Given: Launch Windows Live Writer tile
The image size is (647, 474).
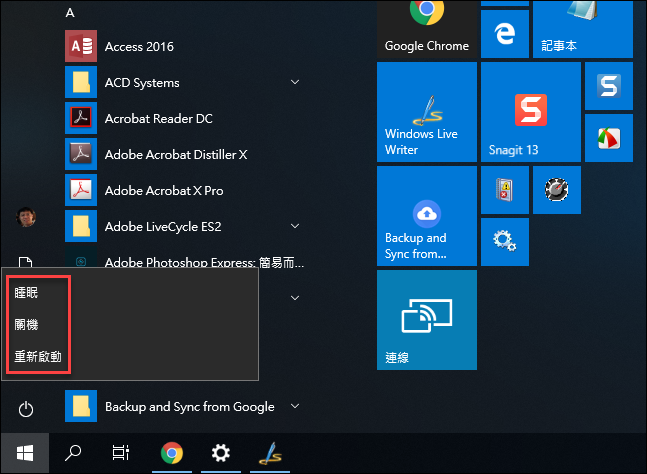Looking at the screenshot, I should (427, 112).
